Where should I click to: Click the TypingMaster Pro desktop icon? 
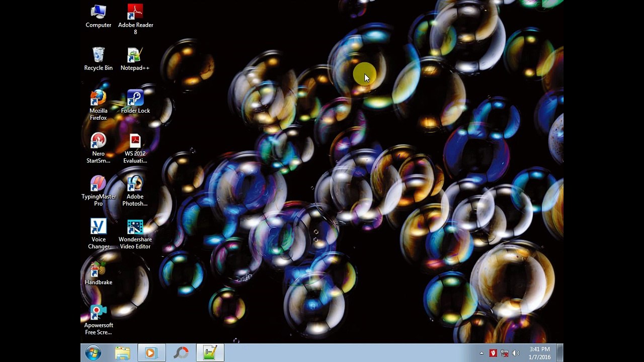tap(98, 191)
